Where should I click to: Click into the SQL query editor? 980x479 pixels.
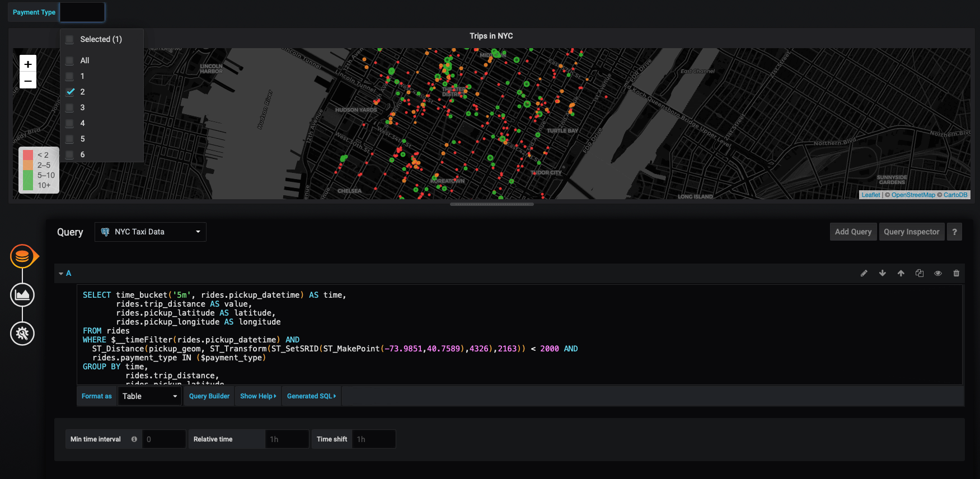519,335
